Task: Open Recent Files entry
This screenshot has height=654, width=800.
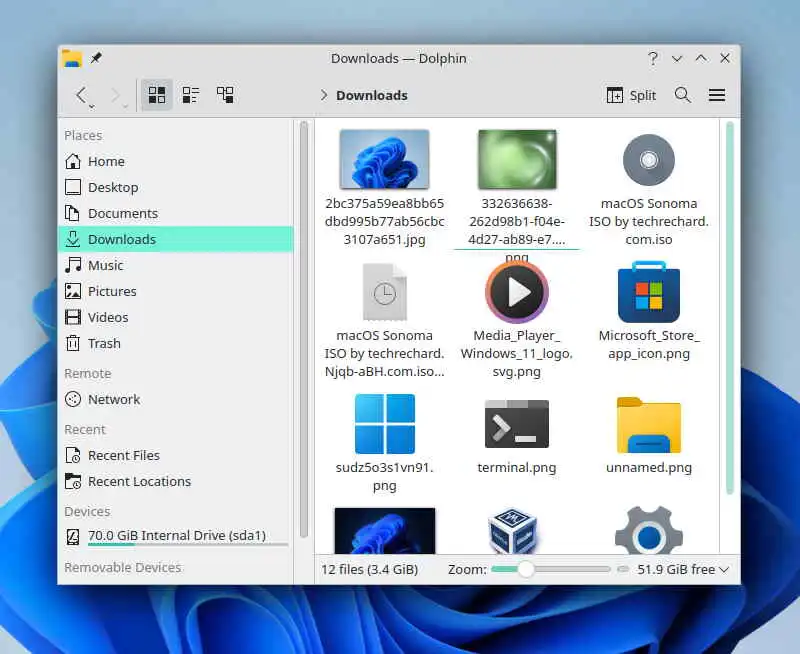Action: tap(176, 456)
